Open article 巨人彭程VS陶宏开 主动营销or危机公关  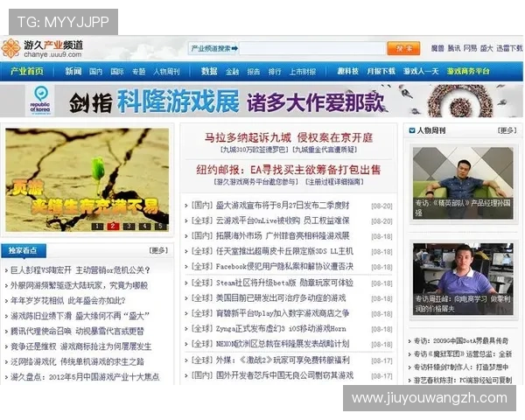[x=80, y=270]
